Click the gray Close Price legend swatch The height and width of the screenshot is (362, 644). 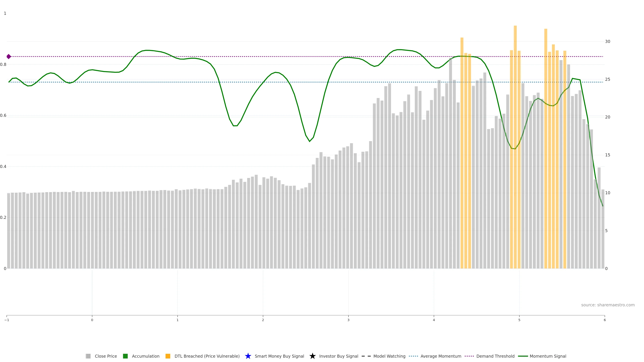(x=88, y=356)
